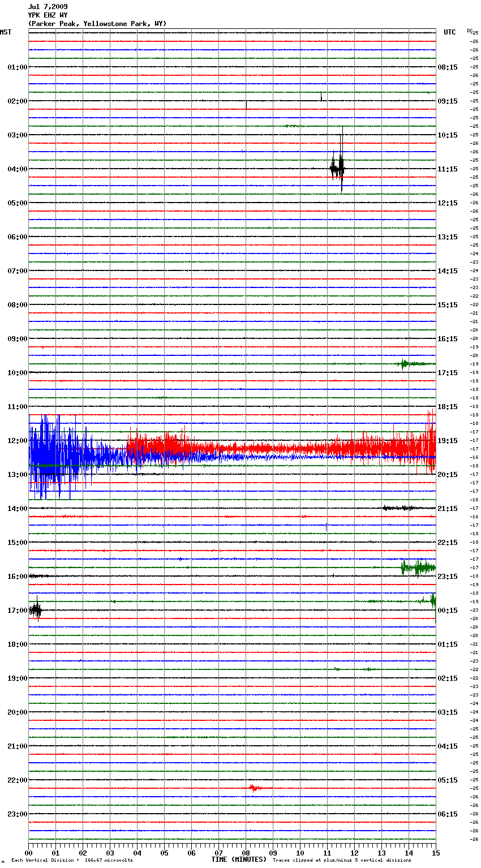Image resolution: width=481 pixels, height=868 pixels.
Task: Click the 09:15 UTC time label
Action: coord(448,101)
